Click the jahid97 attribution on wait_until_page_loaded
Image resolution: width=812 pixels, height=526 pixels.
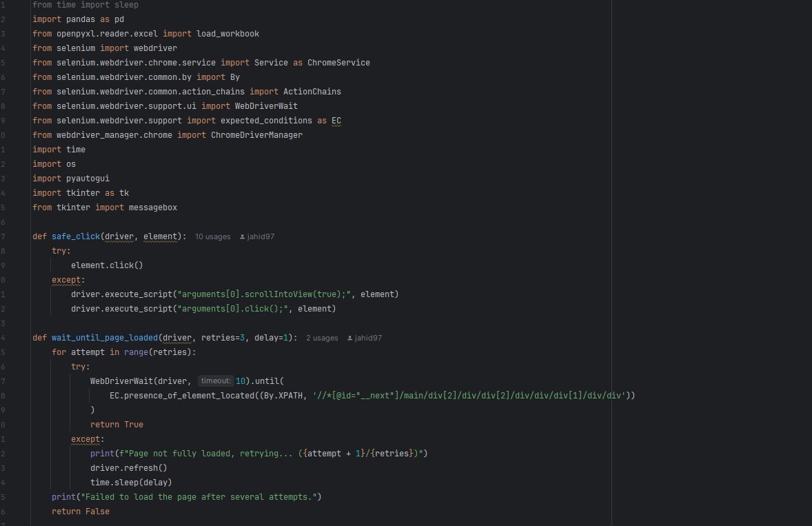point(368,338)
